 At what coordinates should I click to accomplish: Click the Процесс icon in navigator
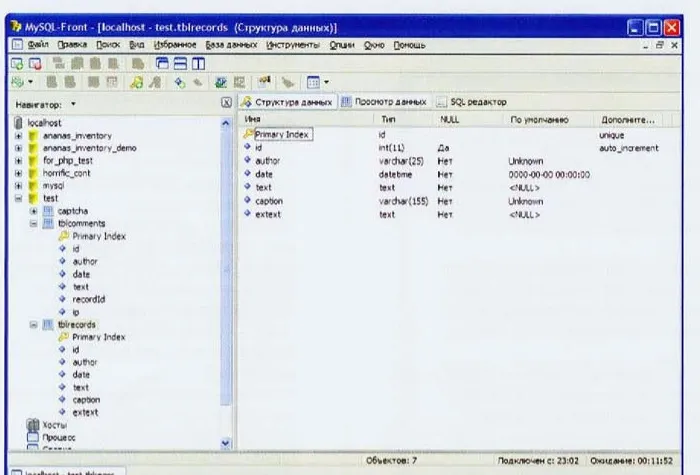click(33, 437)
